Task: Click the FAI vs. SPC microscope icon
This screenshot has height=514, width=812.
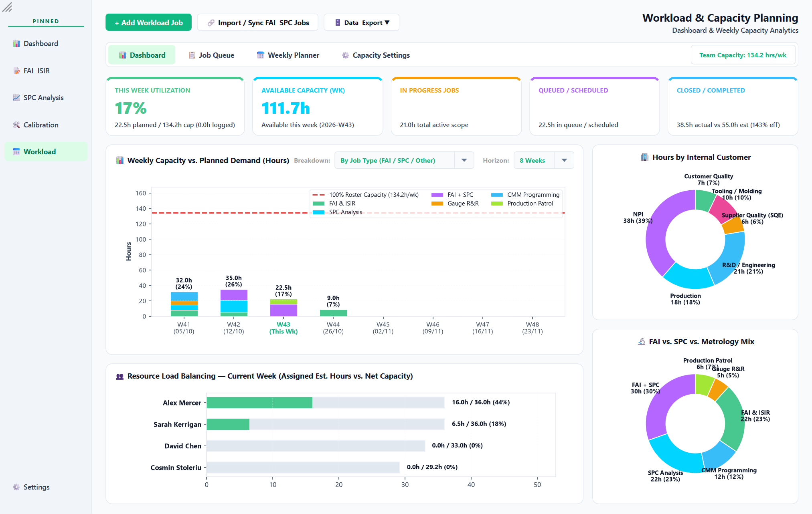Action: pyautogui.click(x=641, y=342)
